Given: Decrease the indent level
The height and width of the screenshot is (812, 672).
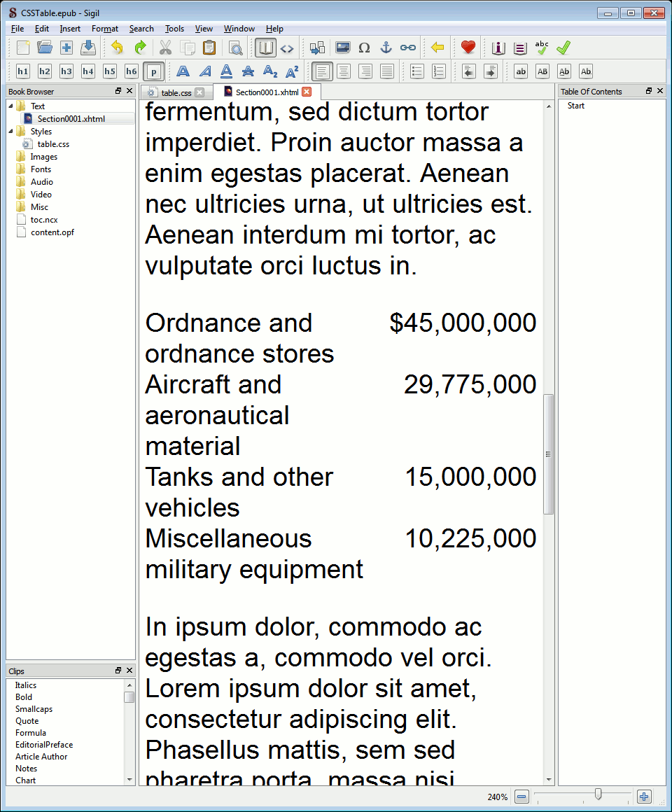Looking at the screenshot, I should (x=468, y=71).
